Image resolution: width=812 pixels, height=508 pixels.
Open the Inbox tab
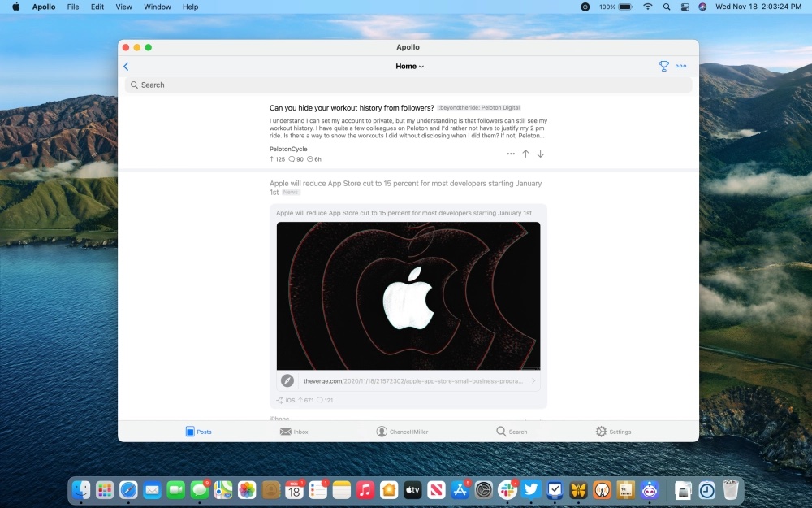coord(294,432)
